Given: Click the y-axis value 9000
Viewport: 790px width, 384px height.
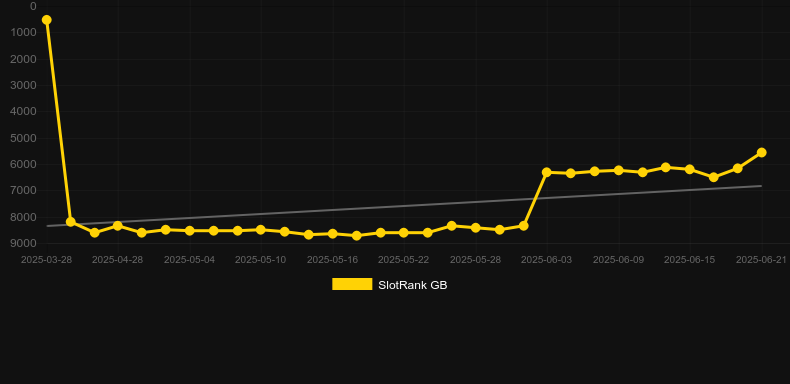Looking at the screenshot, I should coord(24,243).
